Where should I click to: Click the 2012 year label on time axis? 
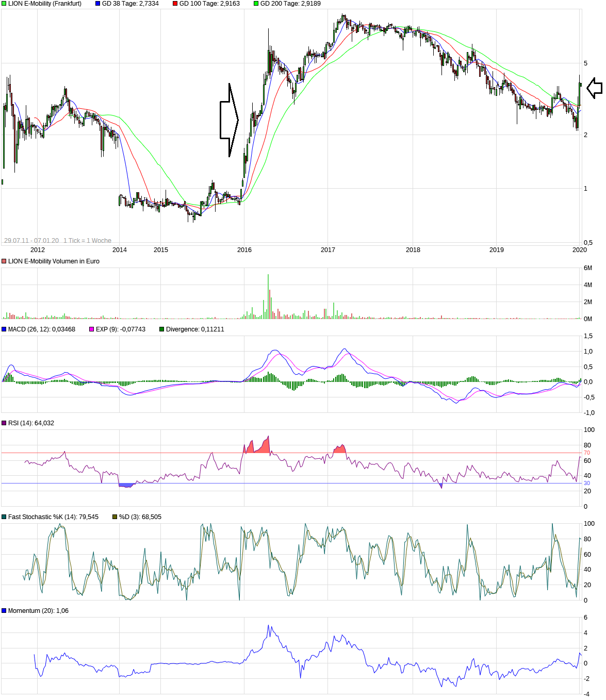38,250
